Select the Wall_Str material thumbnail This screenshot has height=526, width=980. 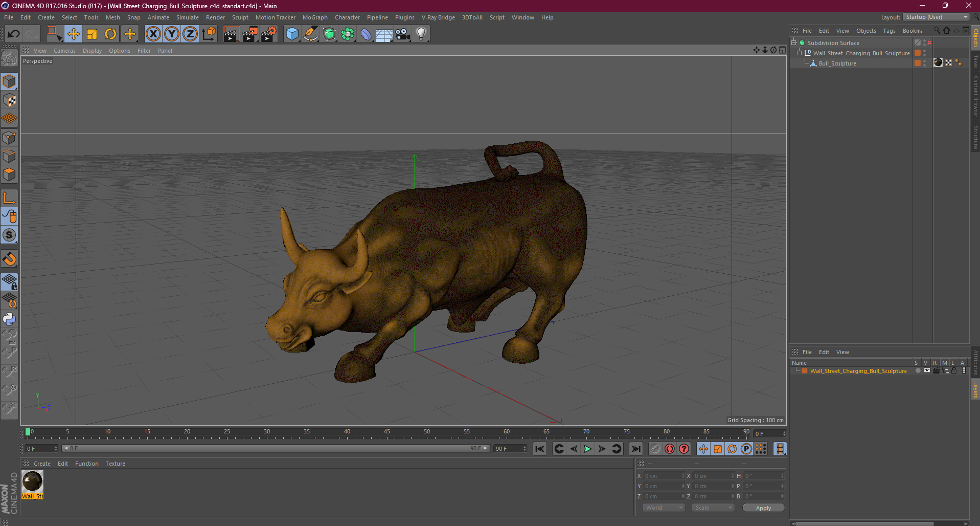click(32, 481)
